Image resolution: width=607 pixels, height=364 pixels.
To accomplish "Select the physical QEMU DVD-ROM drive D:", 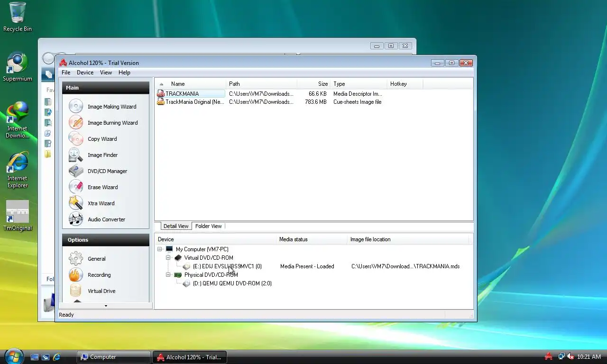I will point(227,283).
